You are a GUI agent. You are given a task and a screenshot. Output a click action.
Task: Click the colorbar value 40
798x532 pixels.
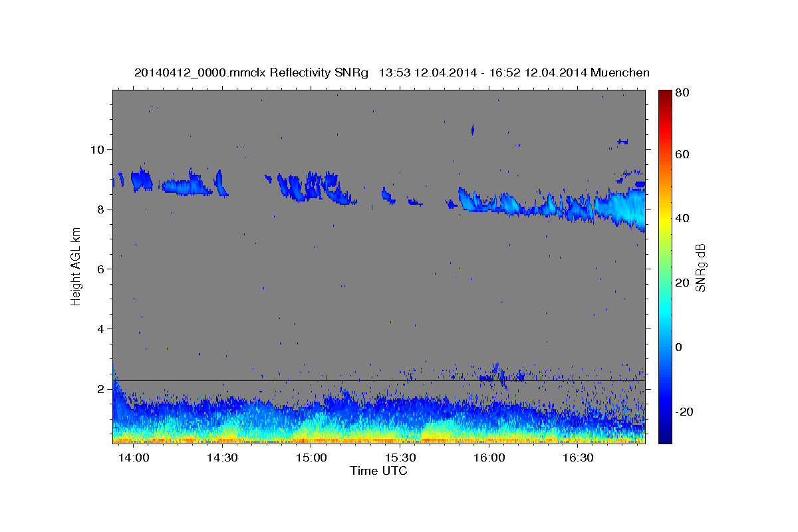(x=683, y=218)
